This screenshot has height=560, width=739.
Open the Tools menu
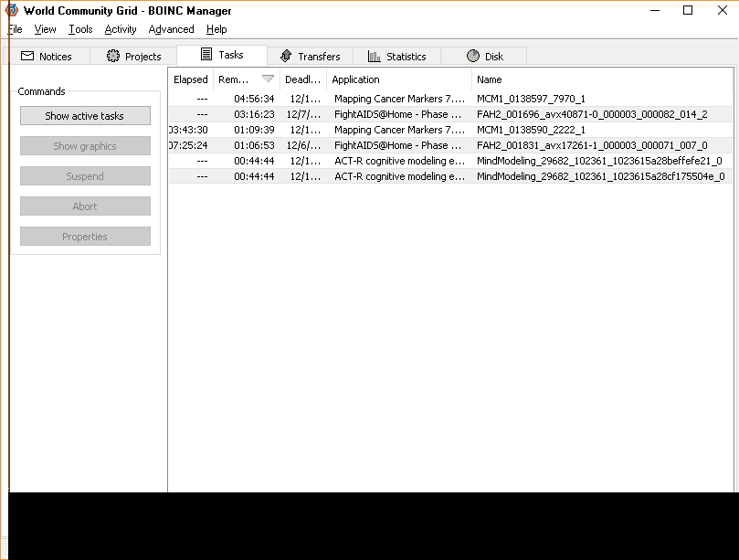click(x=80, y=29)
